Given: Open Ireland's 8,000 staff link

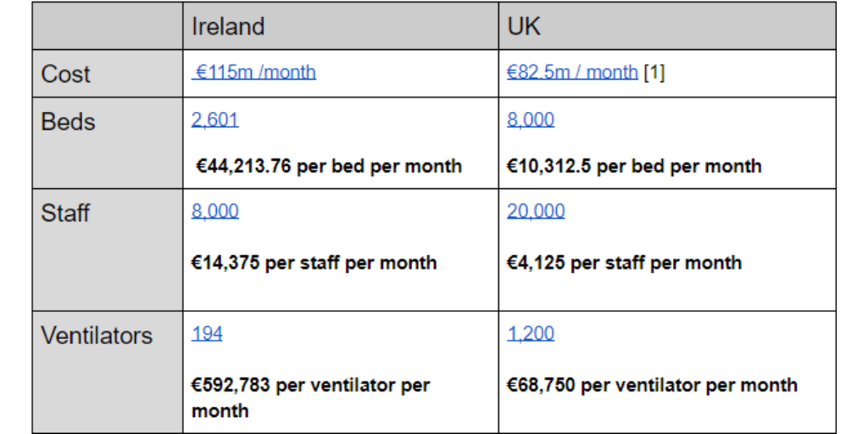Looking at the screenshot, I should click(214, 211).
